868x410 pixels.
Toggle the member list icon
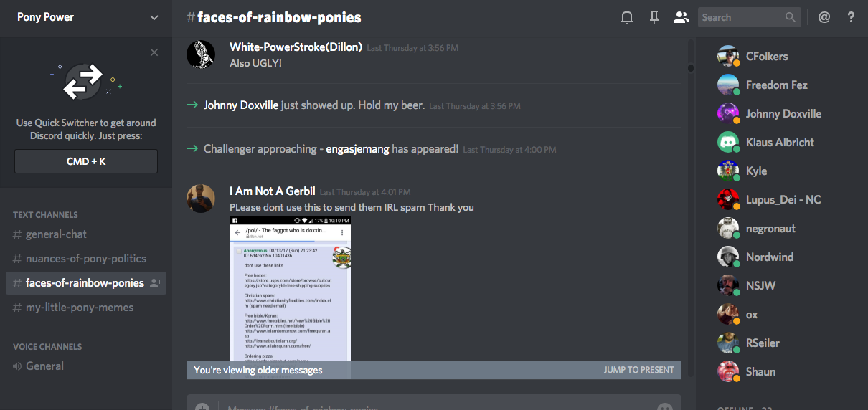point(681,17)
